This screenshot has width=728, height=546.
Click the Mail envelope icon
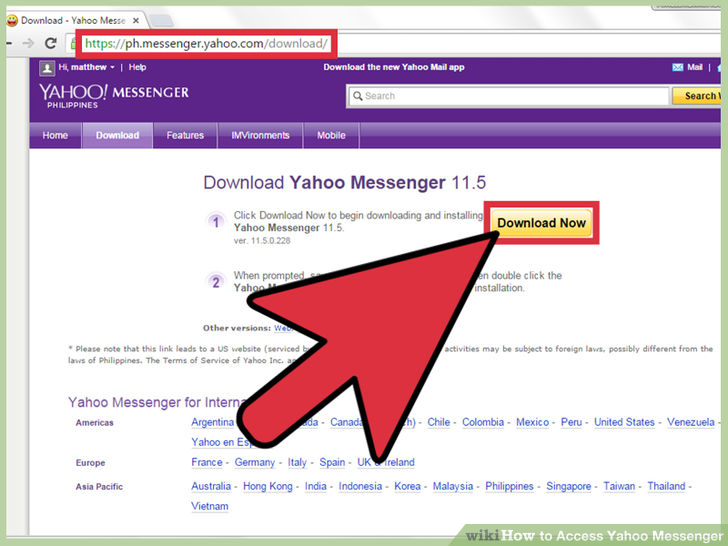click(x=677, y=67)
